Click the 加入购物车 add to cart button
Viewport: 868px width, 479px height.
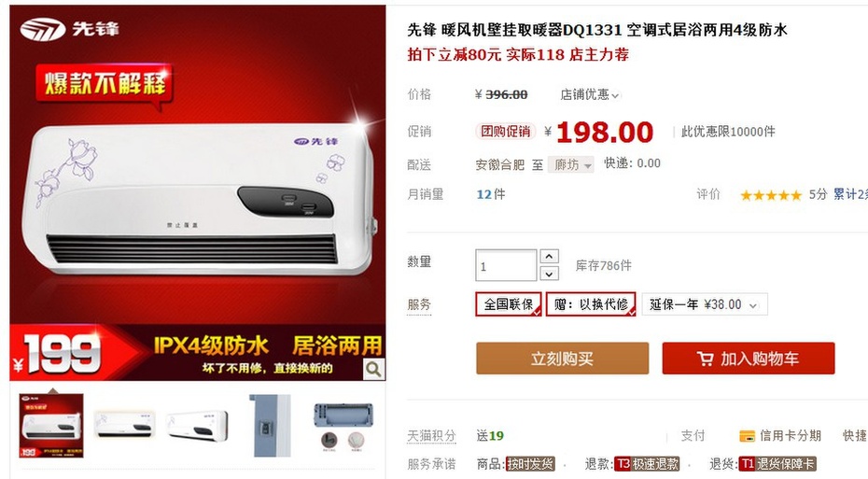pyautogui.click(x=749, y=359)
